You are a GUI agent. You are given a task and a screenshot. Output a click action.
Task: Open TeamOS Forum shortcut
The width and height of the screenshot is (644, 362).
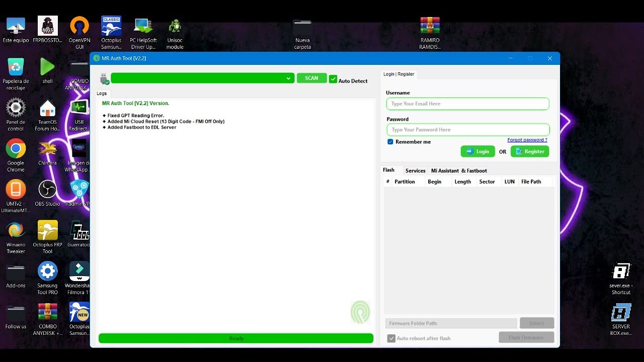[47, 115]
